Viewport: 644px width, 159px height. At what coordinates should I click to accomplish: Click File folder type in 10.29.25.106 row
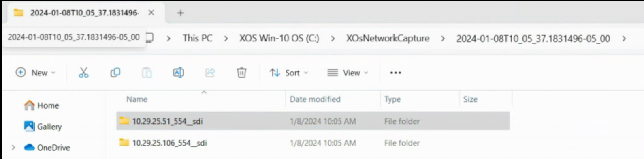tap(402, 143)
